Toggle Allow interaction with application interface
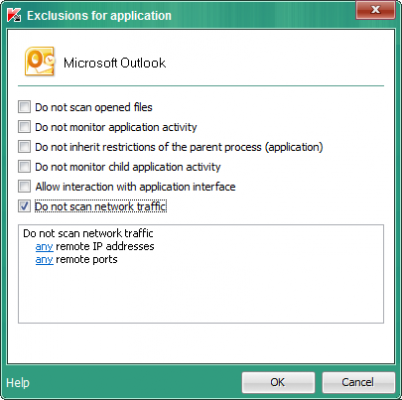Screen dimensions: 402x400 point(24,186)
